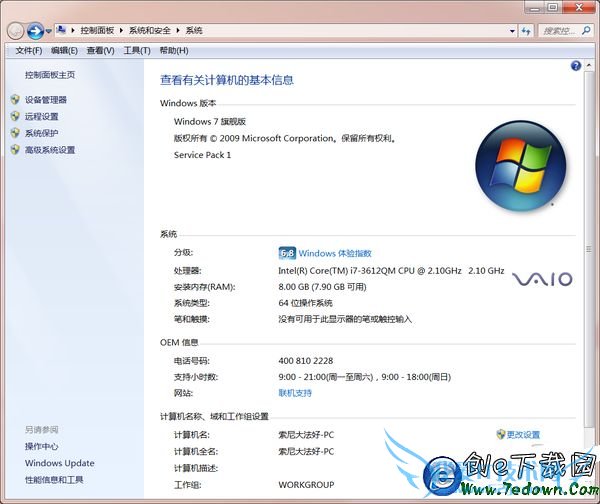
Task: Click the text Service Pack 1
Action: [202, 155]
